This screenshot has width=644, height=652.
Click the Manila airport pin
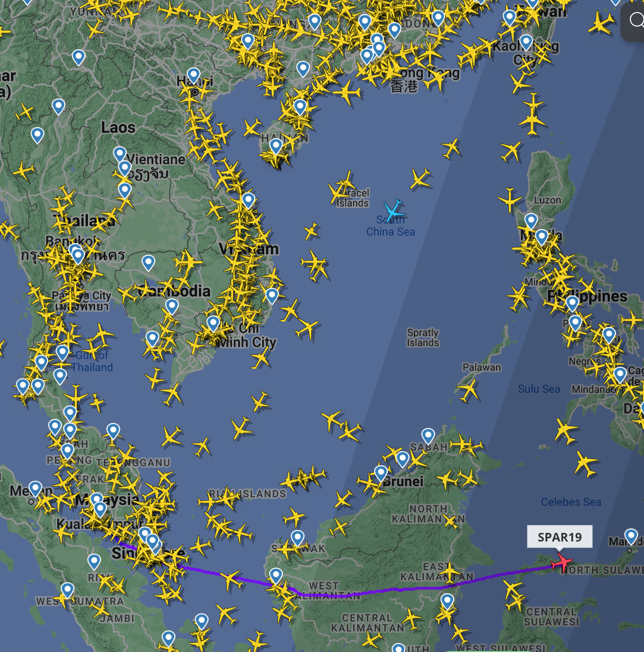tap(542, 237)
